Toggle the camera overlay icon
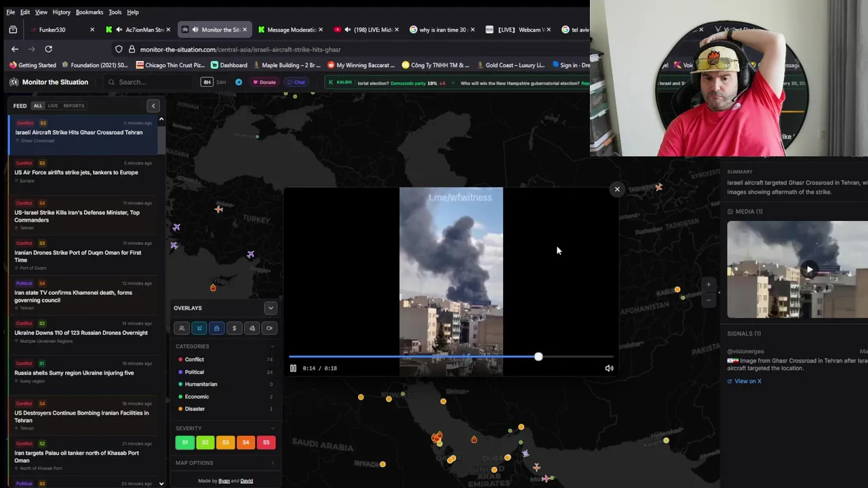The height and width of the screenshot is (488, 868). point(269,328)
